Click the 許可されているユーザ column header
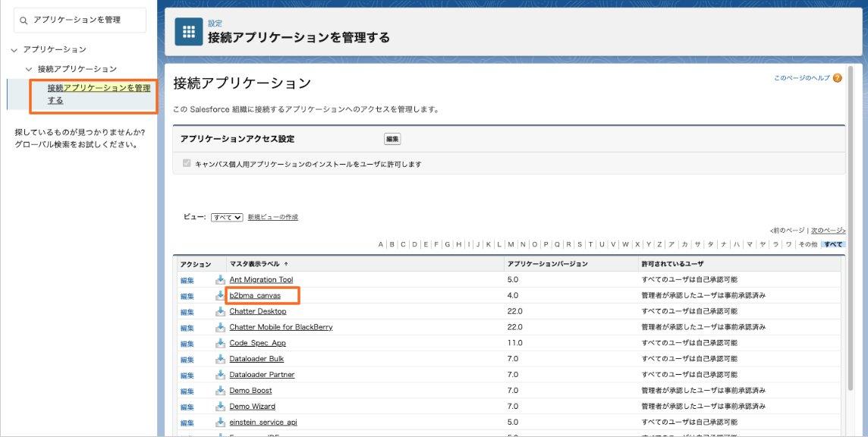 tap(672, 264)
